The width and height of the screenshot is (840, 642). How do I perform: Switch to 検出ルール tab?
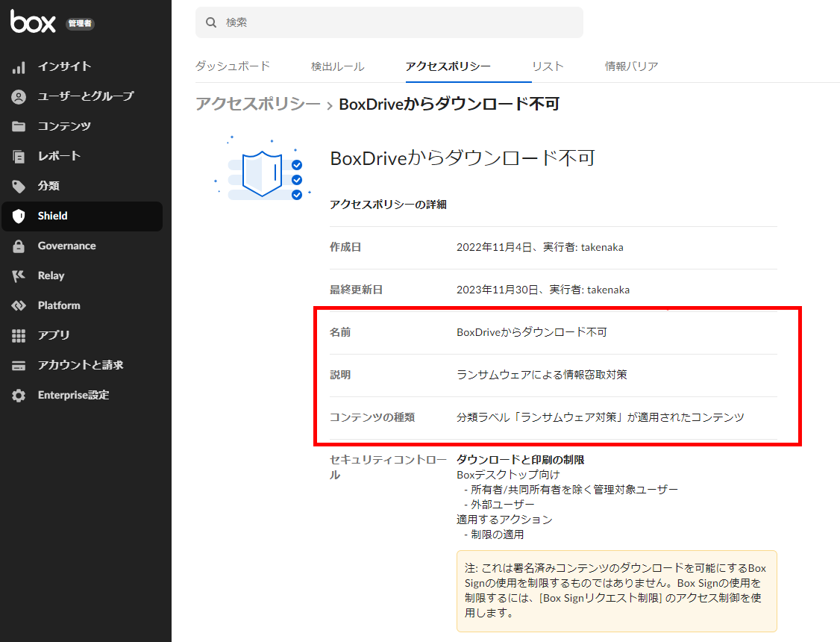point(337,66)
